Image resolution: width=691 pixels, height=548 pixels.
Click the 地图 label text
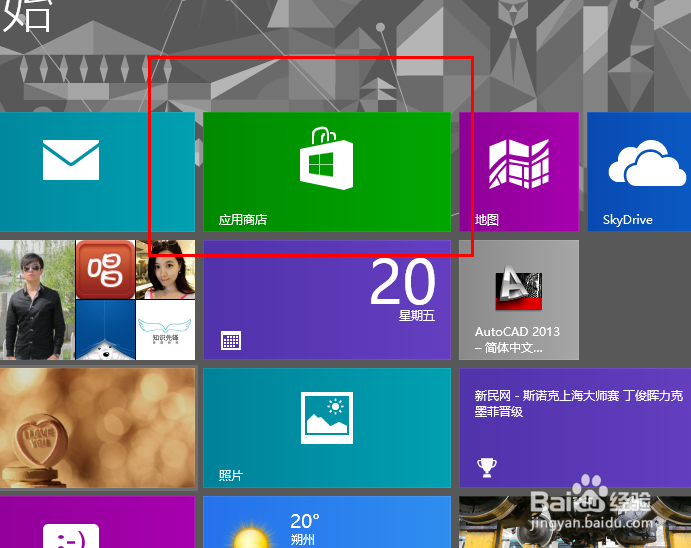(487, 219)
